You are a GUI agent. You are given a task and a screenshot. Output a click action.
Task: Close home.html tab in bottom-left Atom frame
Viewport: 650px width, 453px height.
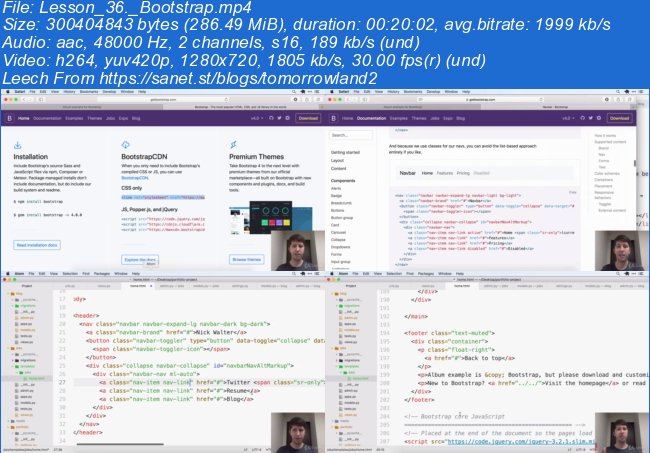[x=151, y=286]
